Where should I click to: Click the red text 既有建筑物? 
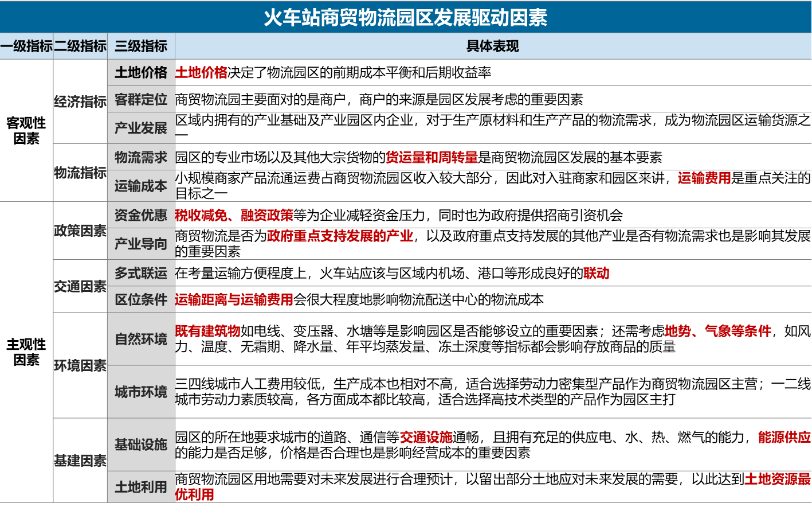click(207, 331)
